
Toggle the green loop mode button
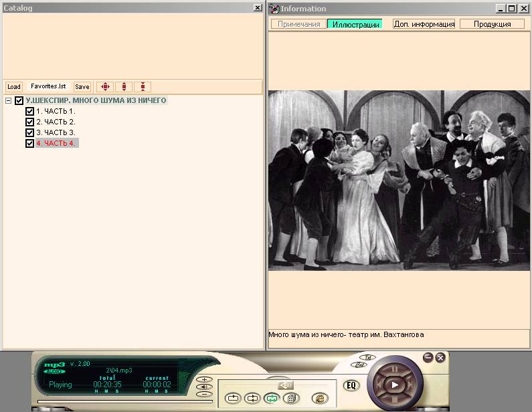point(272,398)
